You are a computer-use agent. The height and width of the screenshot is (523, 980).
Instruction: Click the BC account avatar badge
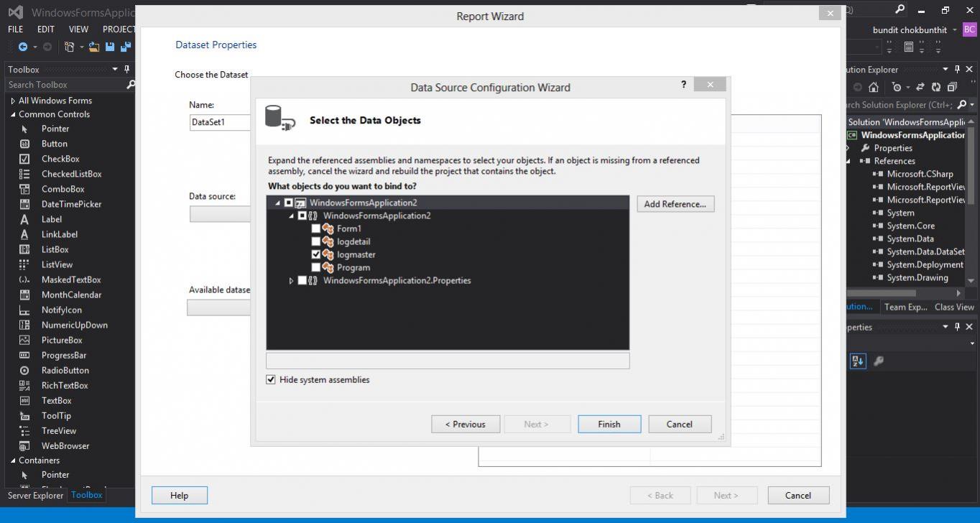pyautogui.click(x=969, y=29)
